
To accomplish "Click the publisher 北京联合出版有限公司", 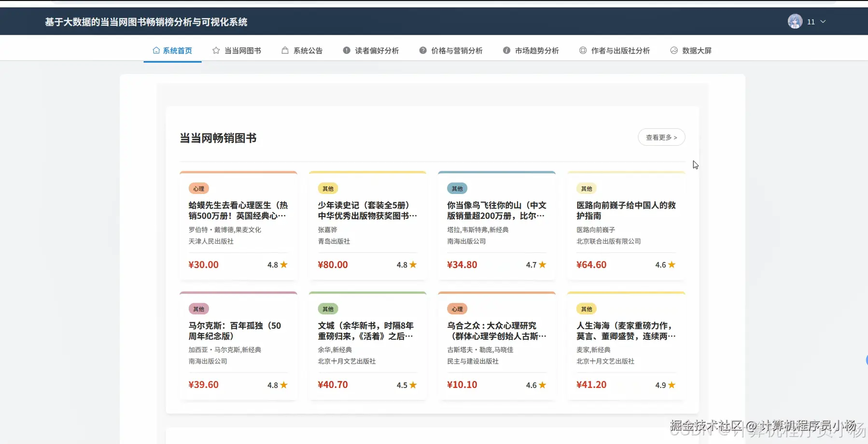I will [x=608, y=241].
